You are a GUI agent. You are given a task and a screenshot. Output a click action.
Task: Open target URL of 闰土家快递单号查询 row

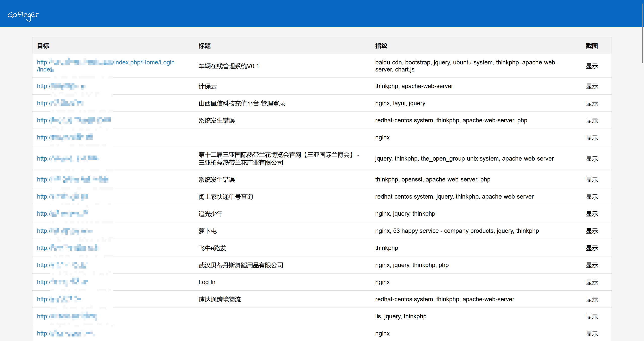[x=63, y=197]
